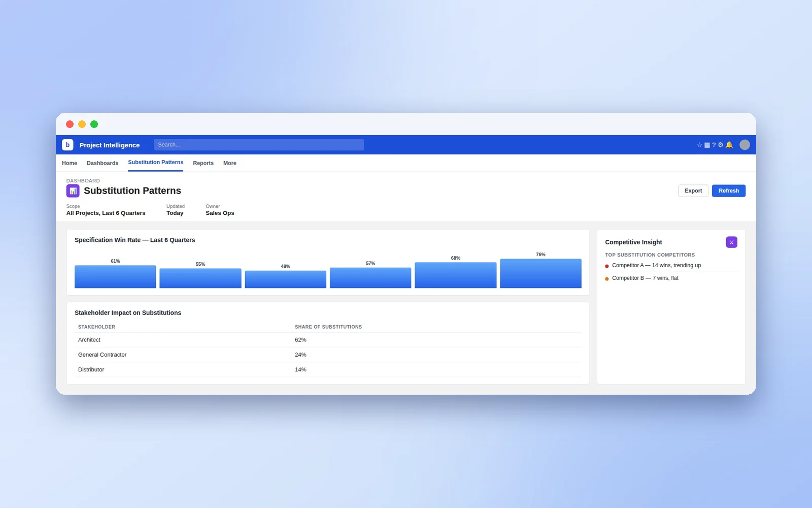Click the "All Projects, Last 6 Quarters" scope value
This screenshot has height=508, width=812.
(x=106, y=213)
